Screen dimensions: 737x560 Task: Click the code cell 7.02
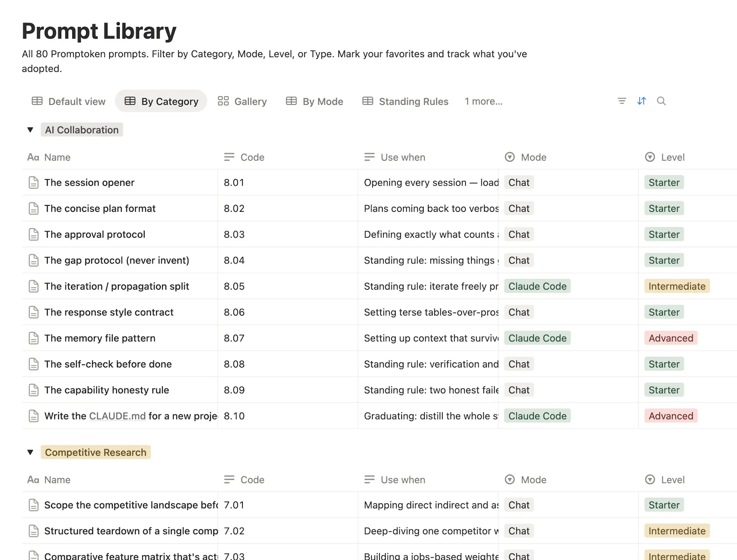click(287, 531)
